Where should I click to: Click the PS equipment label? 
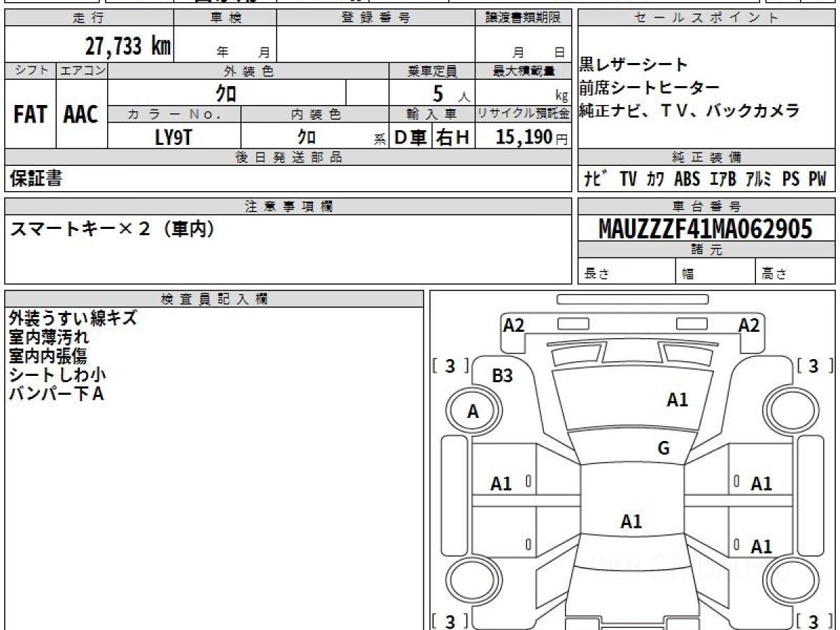click(x=791, y=179)
